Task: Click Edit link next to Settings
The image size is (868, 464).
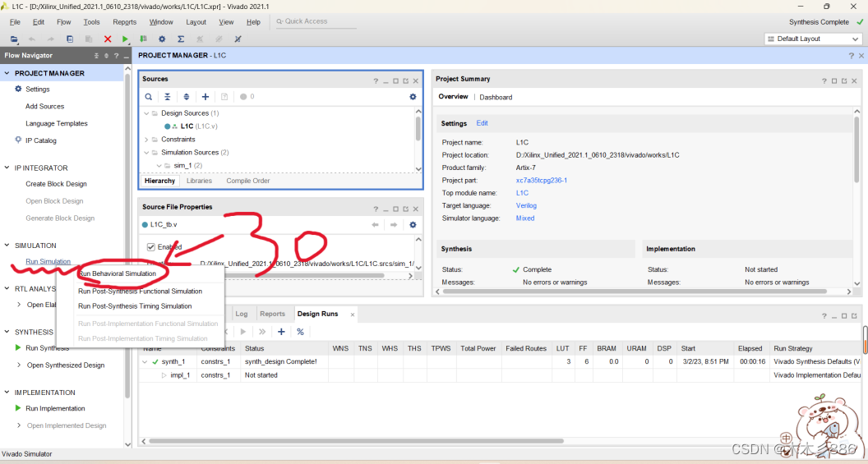Action: point(482,123)
